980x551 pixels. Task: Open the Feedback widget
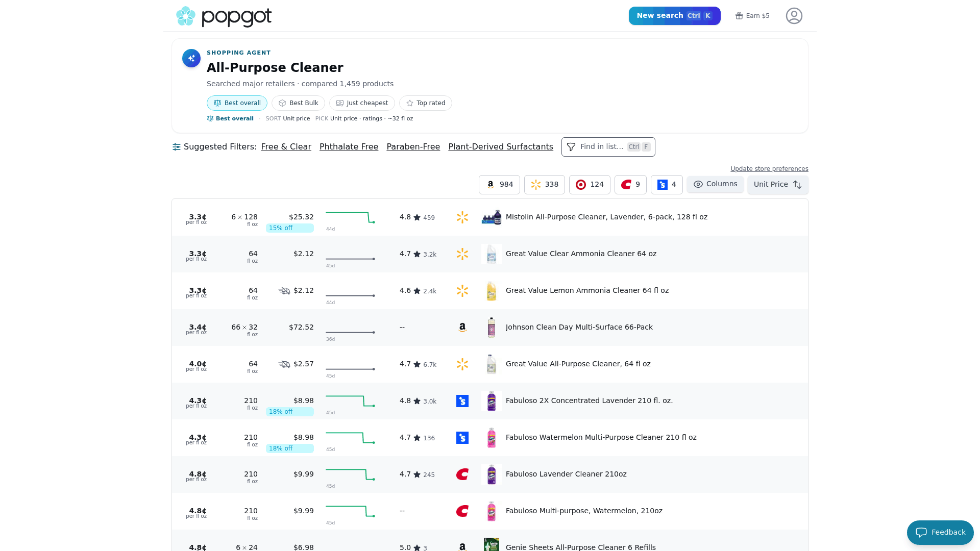click(940, 533)
